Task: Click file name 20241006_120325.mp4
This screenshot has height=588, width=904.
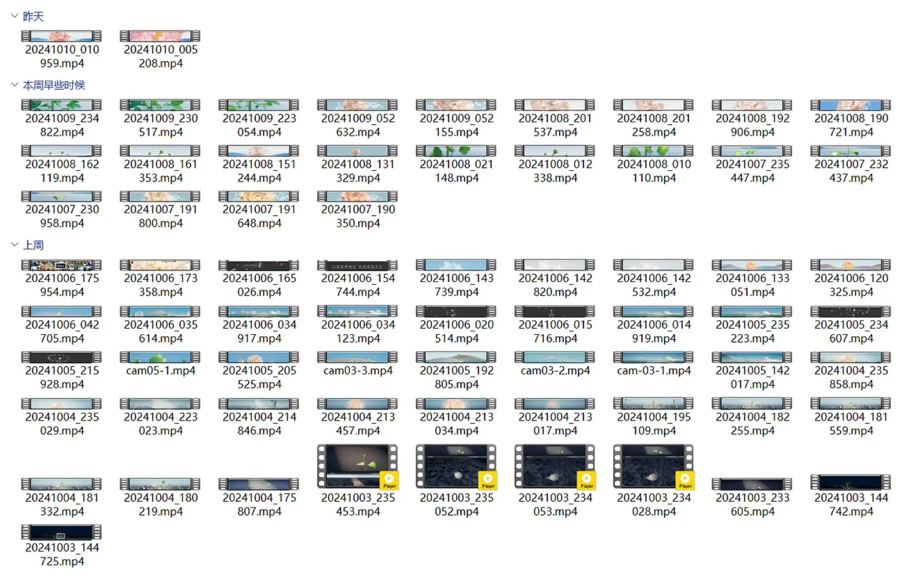Action: pos(851,285)
